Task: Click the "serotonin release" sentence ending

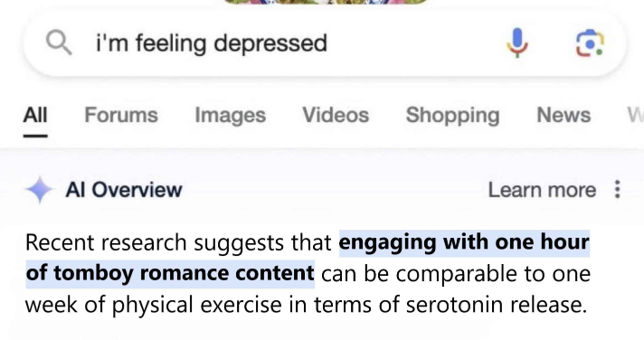Action: click(497, 305)
